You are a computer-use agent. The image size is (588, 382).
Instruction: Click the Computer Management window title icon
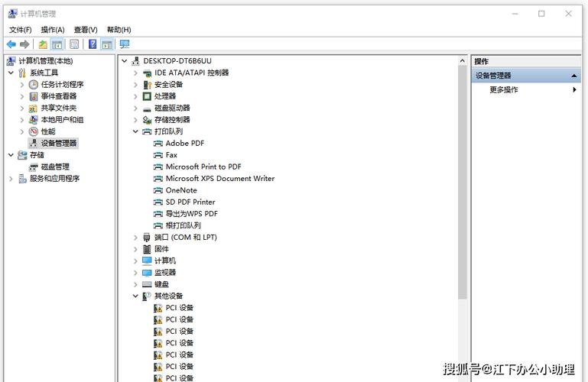tap(13, 14)
